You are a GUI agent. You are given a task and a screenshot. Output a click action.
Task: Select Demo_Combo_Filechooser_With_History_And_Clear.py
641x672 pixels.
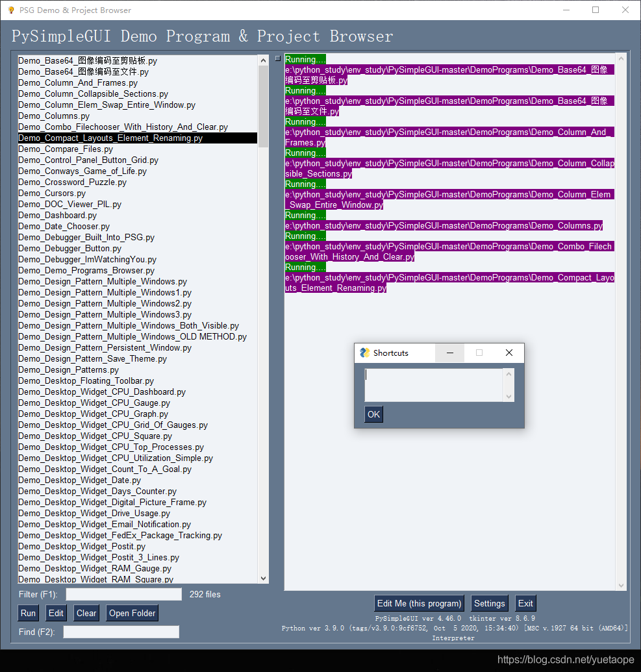(137, 127)
